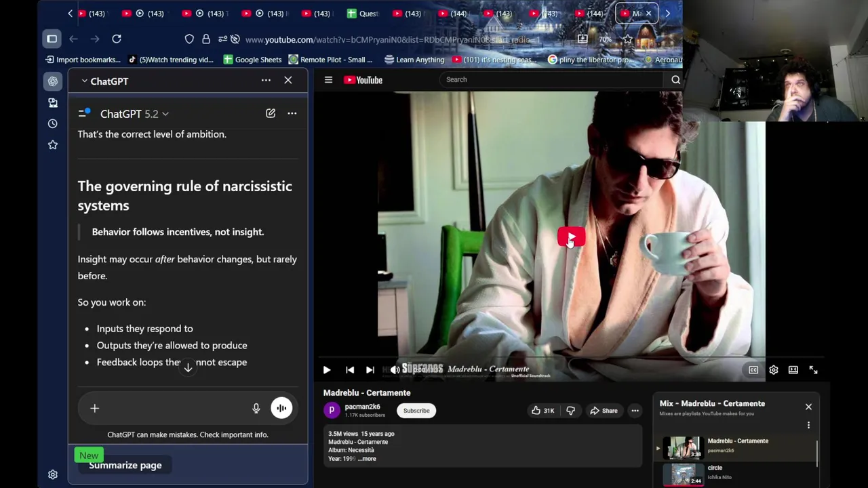Open Learn Anything bookmark
Screen dimensions: 868x488
(414, 60)
